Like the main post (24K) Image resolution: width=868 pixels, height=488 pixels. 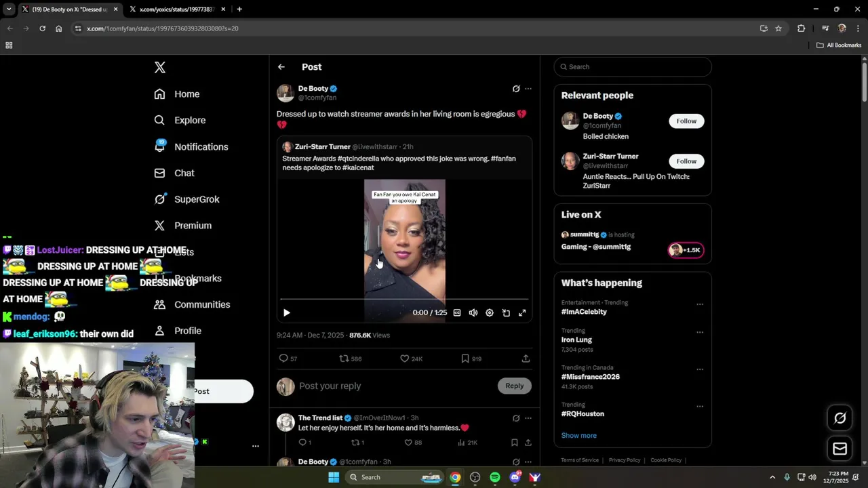click(x=412, y=359)
